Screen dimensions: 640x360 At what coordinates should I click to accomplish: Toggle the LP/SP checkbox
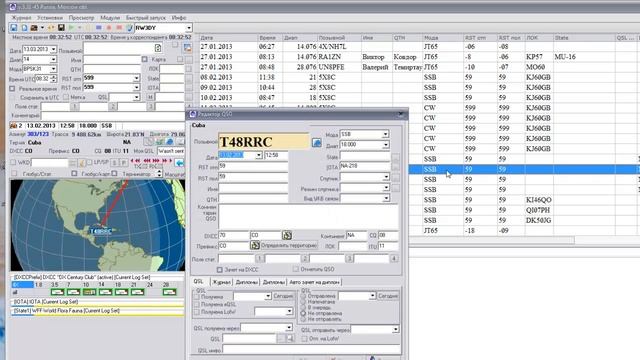[89, 162]
